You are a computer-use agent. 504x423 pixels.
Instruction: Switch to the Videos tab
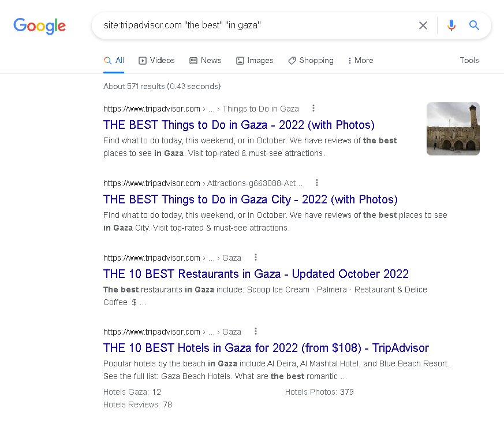tap(156, 61)
